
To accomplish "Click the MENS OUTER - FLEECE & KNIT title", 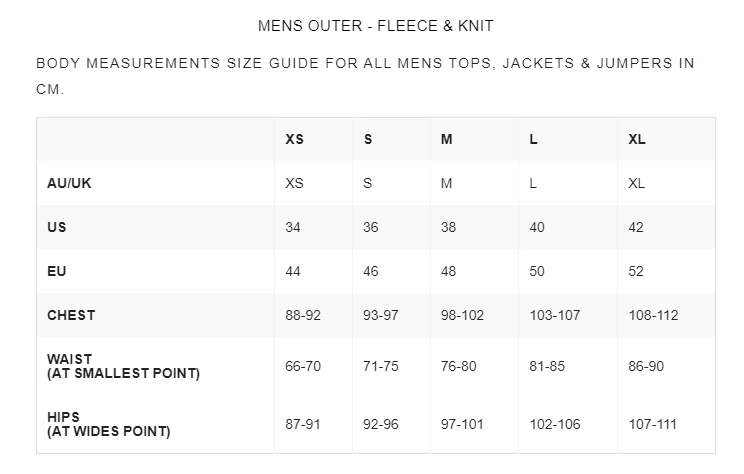I will click(375, 25).
